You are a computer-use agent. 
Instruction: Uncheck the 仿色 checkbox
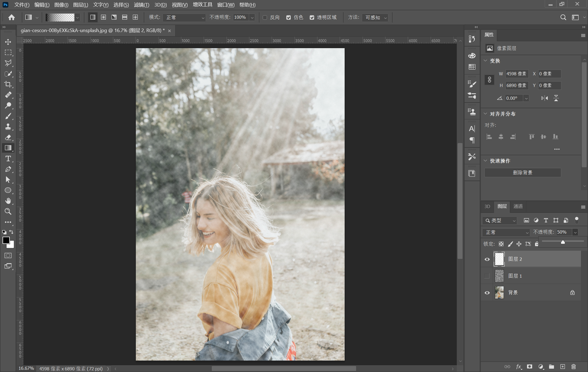(x=288, y=17)
